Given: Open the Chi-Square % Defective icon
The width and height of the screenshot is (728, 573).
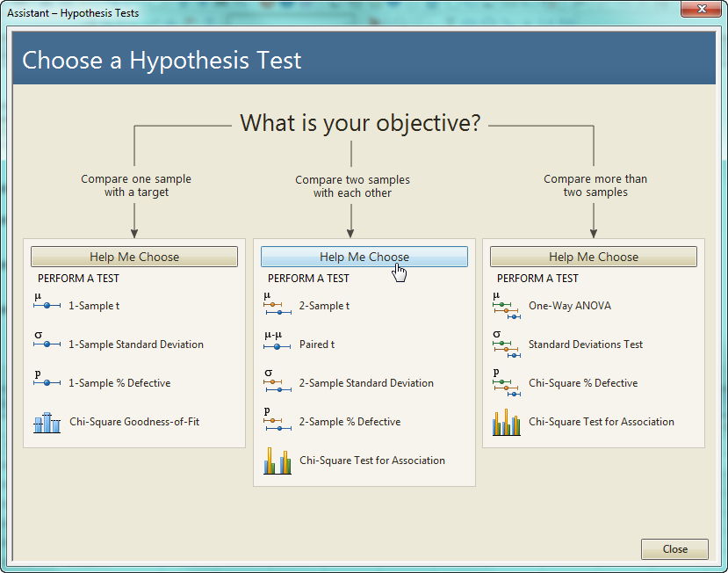Looking at the screenshot, I should (x=507, y=382).
